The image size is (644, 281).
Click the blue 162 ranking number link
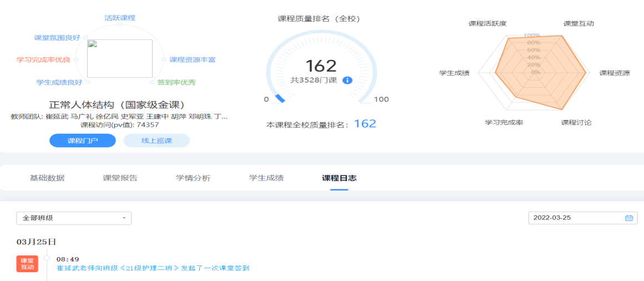point(365,124)
